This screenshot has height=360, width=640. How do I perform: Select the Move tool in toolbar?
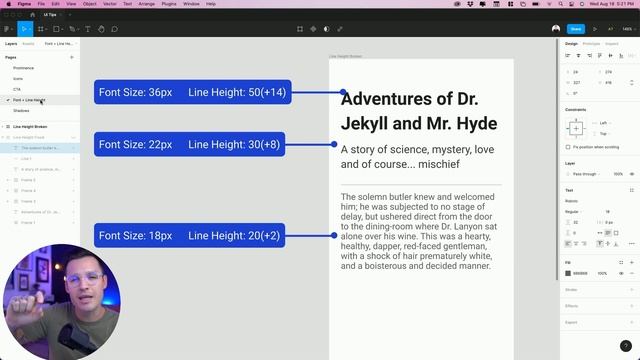coord(25,29)
